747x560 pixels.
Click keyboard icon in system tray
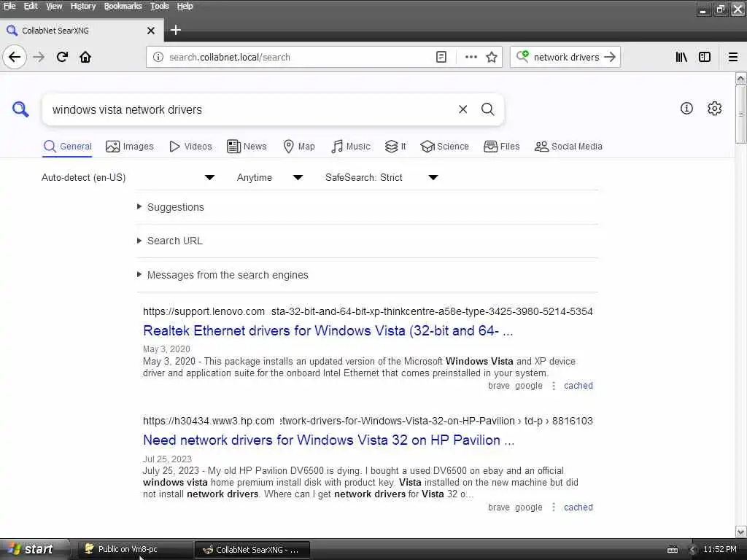pyautogui.click(x=672, y=550)
